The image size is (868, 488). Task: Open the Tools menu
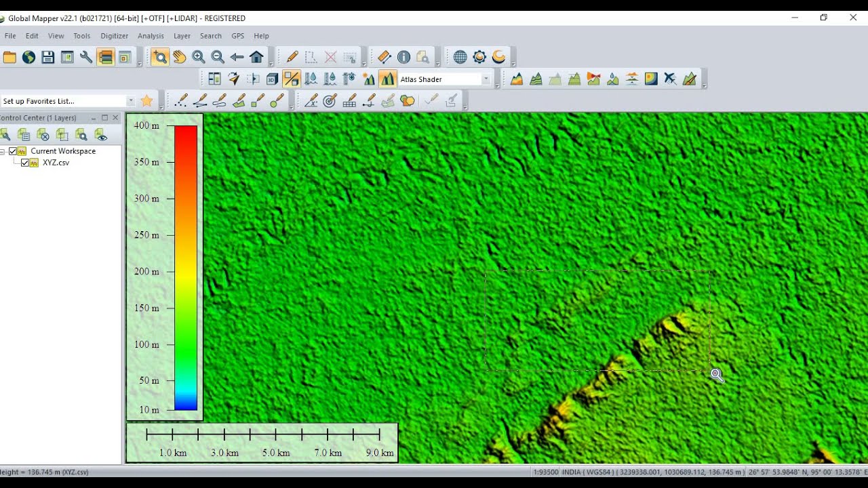point(81,36)
